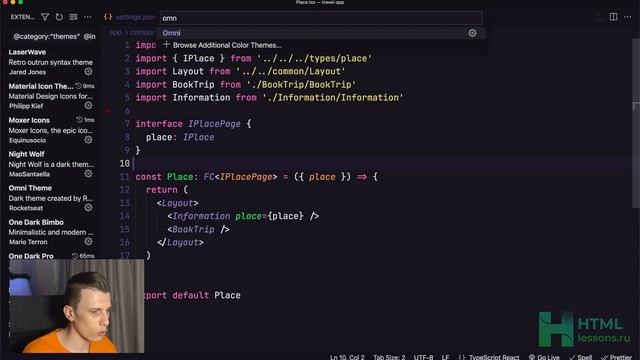The width and height of the screenshot is (640, 360).
Task: Open the One Dark Pro extension entry
Action: (51, 256)
